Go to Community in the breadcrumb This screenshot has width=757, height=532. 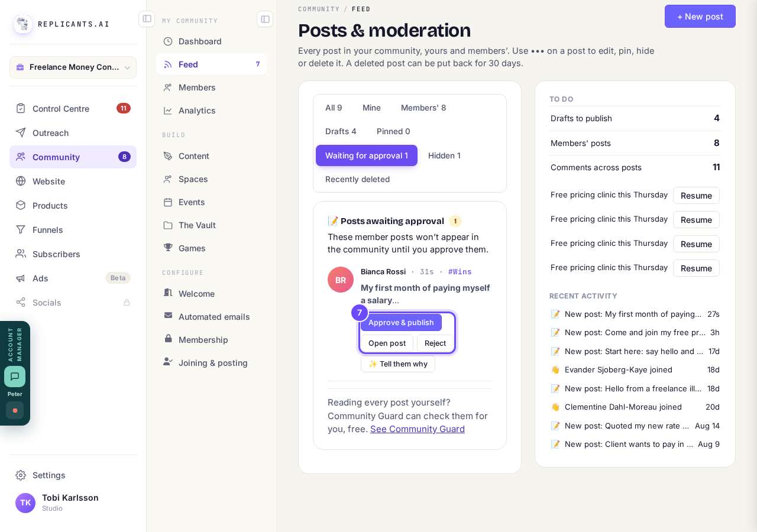319,9
